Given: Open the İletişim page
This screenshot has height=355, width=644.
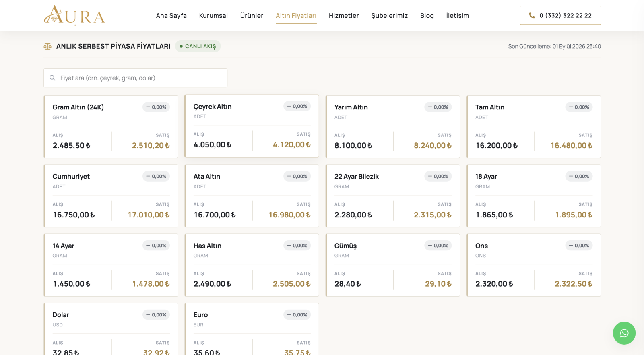Looking at the screenshot, I should [x=457, y=15].
